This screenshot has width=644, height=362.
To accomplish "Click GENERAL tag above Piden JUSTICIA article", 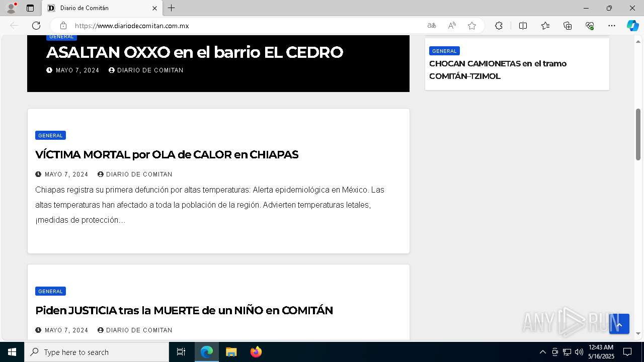I will click(50, 291).
